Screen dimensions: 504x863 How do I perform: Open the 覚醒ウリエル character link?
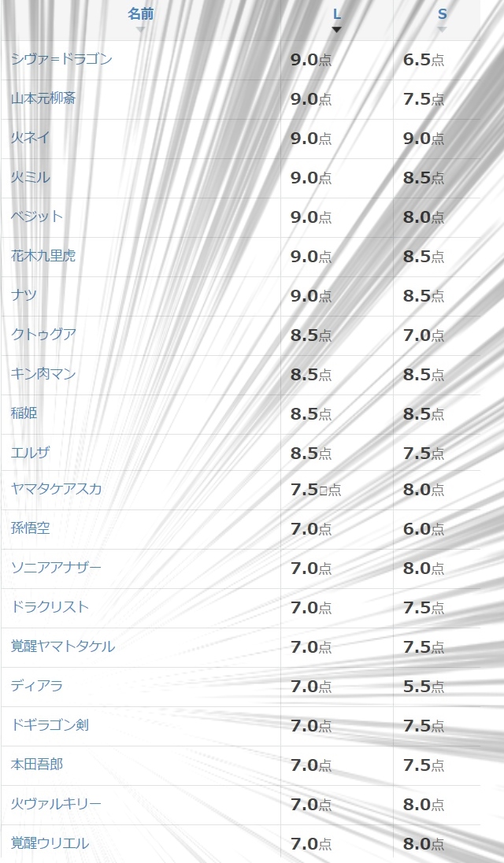click(50, 843)
